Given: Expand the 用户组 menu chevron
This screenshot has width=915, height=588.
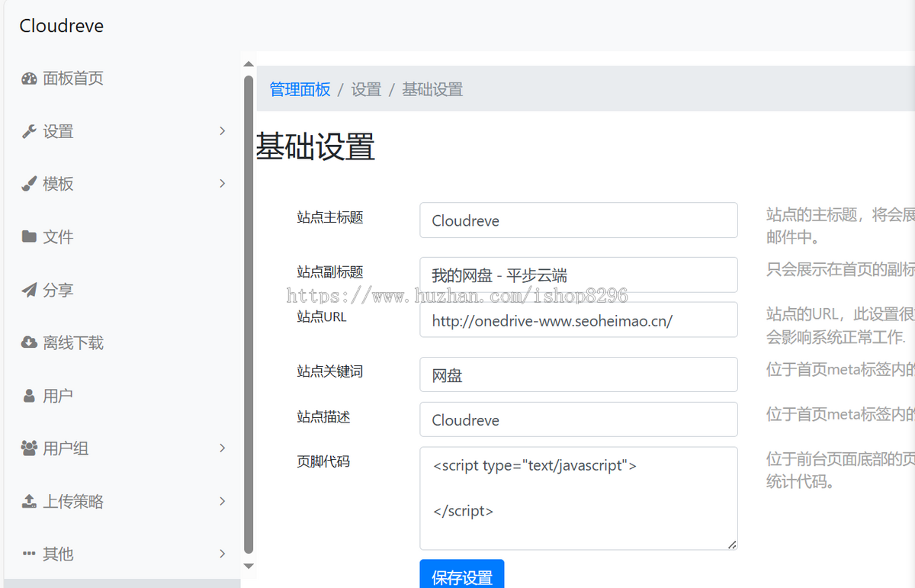Looking at the screenshot, I should click(223, 448).
